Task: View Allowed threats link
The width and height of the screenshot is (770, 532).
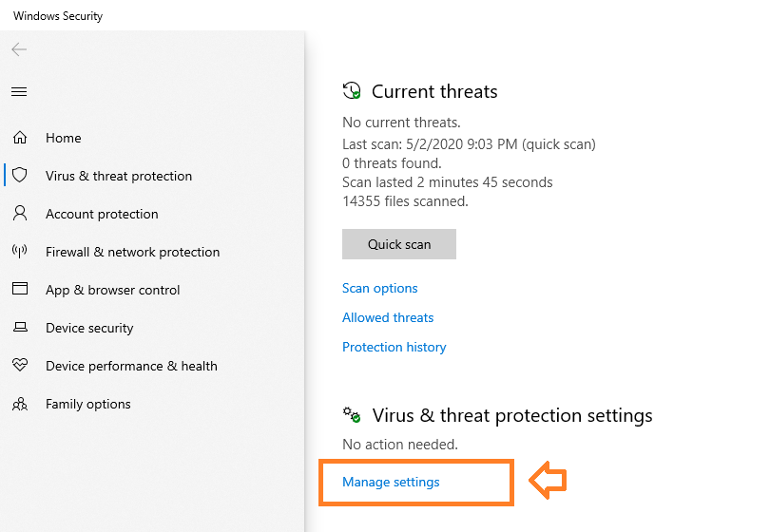Action: click(x=388, y=317)
